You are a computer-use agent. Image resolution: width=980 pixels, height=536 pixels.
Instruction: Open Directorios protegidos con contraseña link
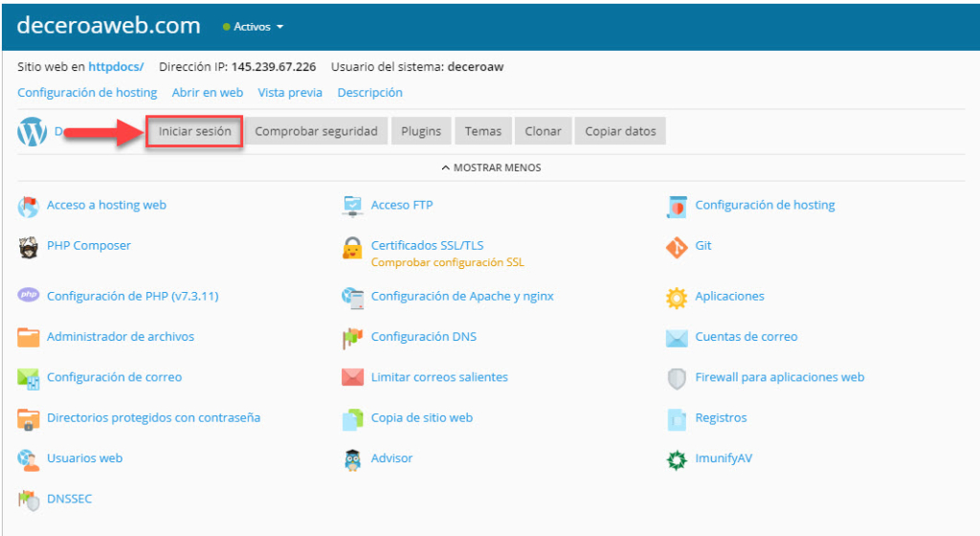pyautogui.click(x=154, y=418)
